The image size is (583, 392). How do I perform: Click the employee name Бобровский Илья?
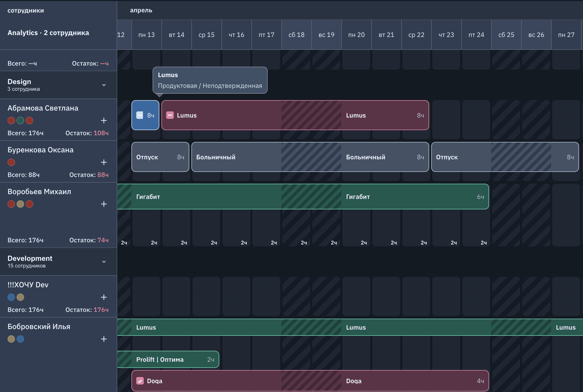(39, 326)
